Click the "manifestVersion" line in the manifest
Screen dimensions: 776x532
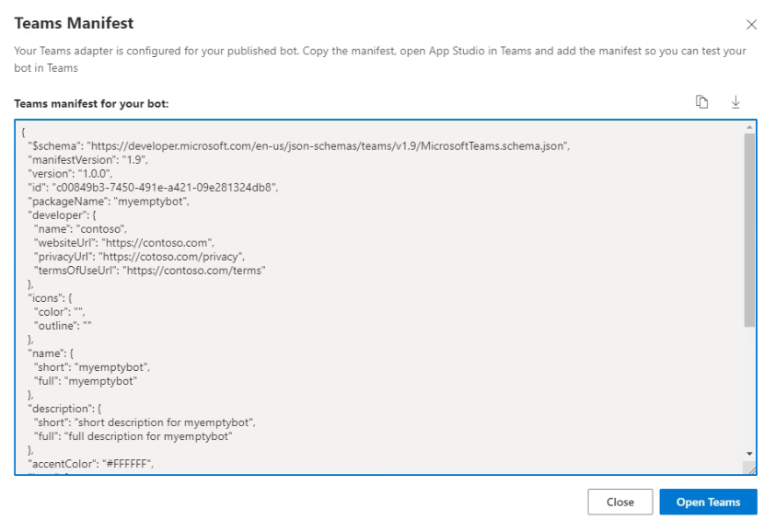coord(87,160)
